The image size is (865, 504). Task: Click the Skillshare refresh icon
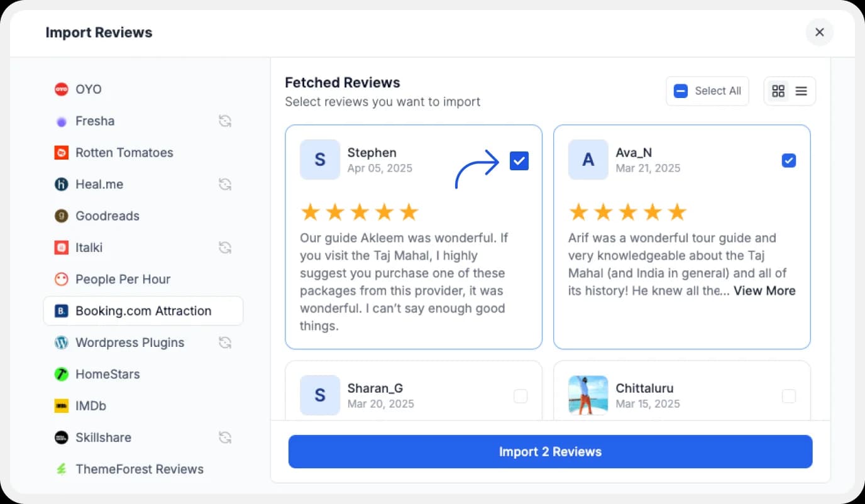[225, 437]
